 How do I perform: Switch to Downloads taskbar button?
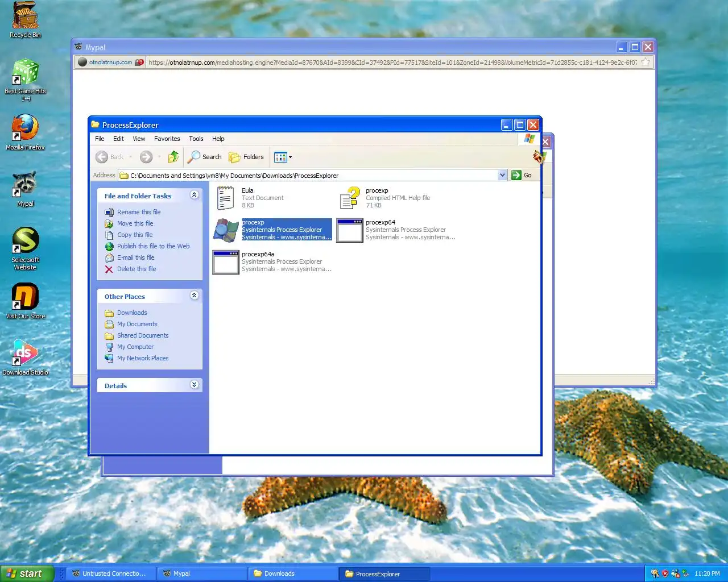(293, 573)
